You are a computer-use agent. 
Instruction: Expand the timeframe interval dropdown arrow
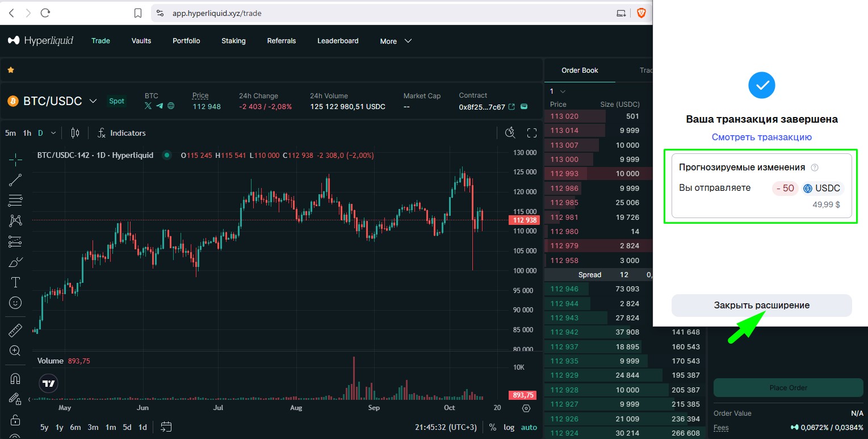53,133
